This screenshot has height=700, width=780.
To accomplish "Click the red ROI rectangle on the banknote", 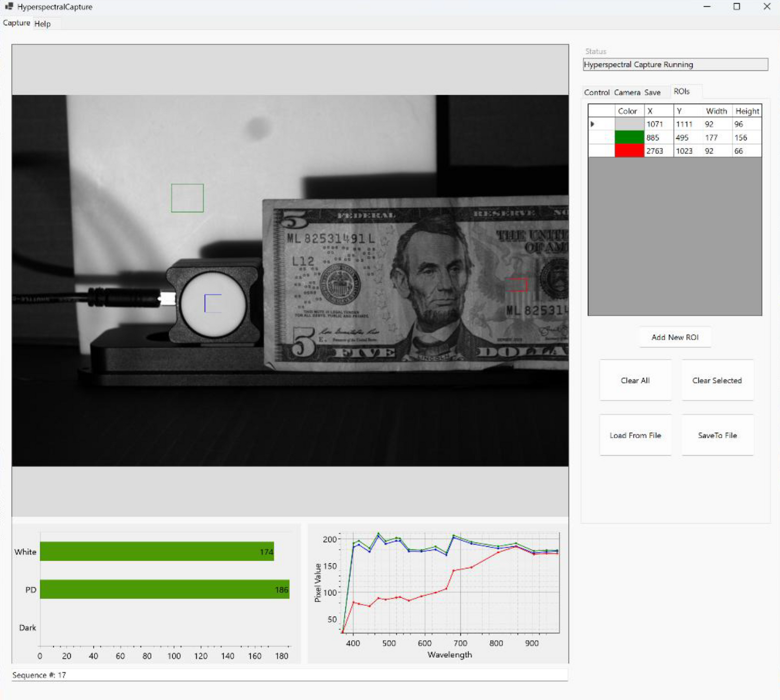I will click(517, 285).
